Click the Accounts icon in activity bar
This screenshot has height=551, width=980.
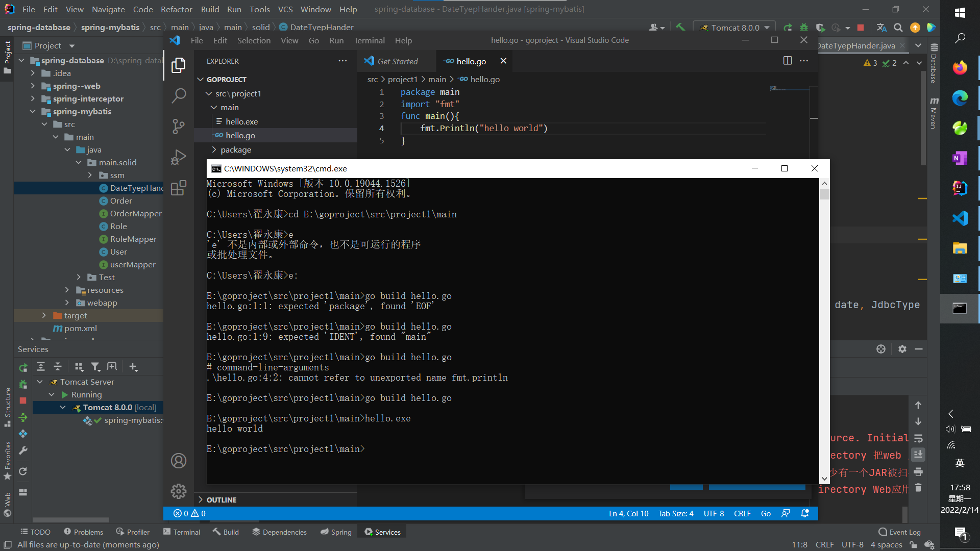point(179,461)
